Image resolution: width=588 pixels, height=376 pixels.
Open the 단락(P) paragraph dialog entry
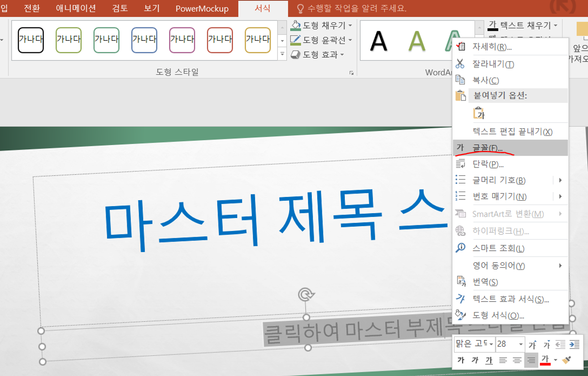pos(511,164)
